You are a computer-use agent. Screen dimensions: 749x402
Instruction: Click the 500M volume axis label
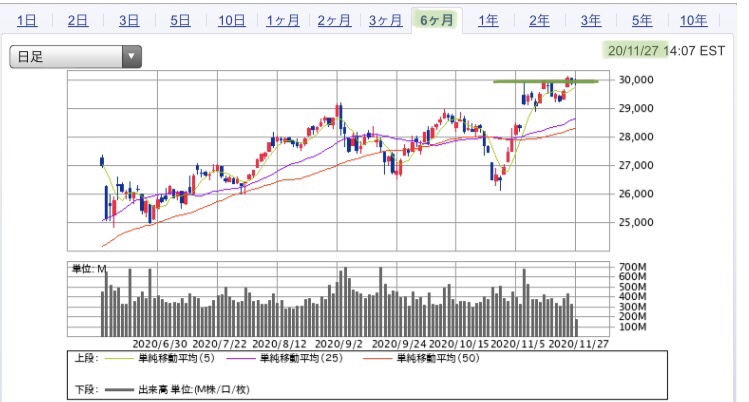click(x=632, y=287)
